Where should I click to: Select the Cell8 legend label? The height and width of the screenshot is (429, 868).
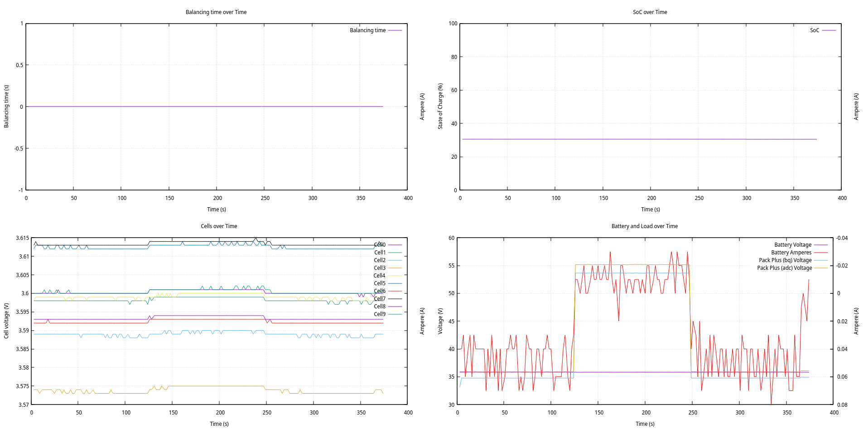pyautogui.click(x=380, y=307)
